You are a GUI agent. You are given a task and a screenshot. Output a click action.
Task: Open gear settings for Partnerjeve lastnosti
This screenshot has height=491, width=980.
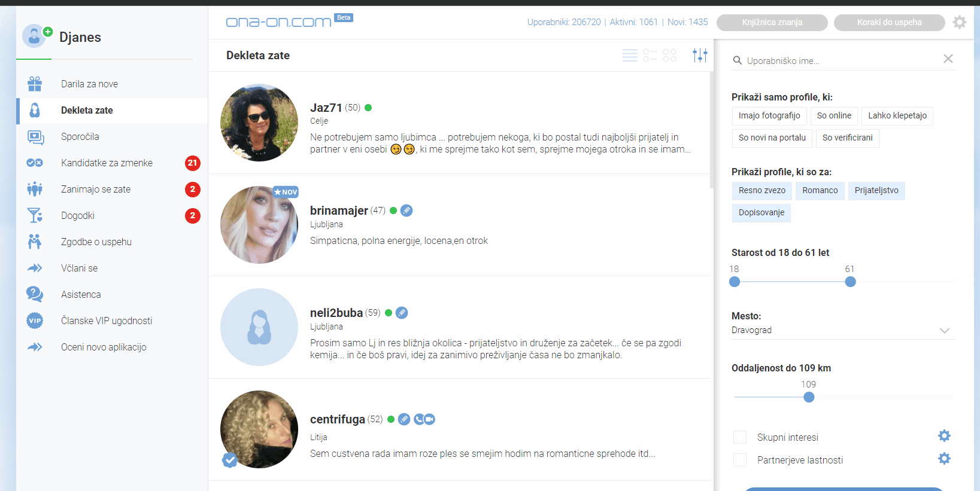click(x=944, y=459)
